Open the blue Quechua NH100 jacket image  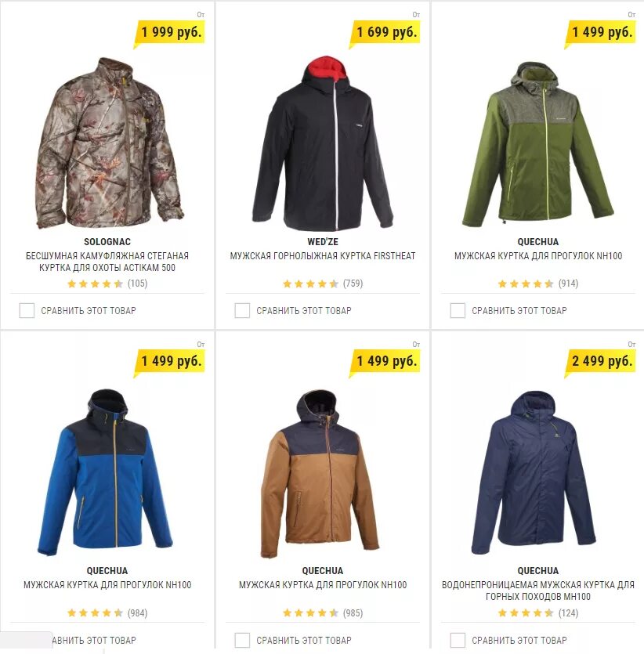pos(105,473)
